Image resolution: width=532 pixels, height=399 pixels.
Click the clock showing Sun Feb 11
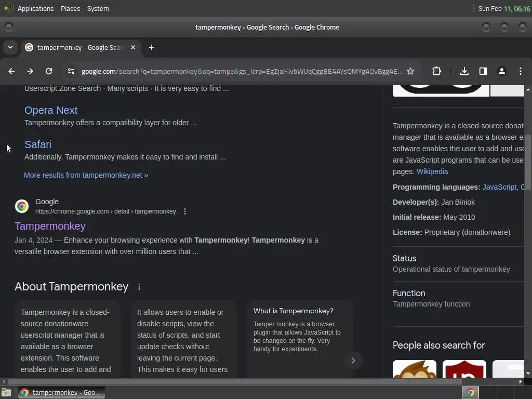[504, 8]
